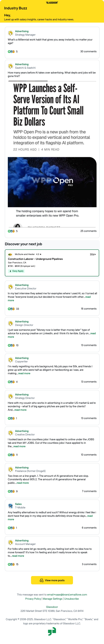The width and height of the screenshot is (104, 644).
Task: Open Construction Laborer - Underground Pipelines job
Action: (x=35, y=259)
